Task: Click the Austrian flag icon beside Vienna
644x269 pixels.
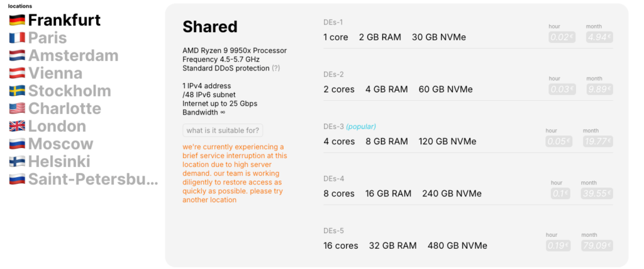Action: coord(17,73)
